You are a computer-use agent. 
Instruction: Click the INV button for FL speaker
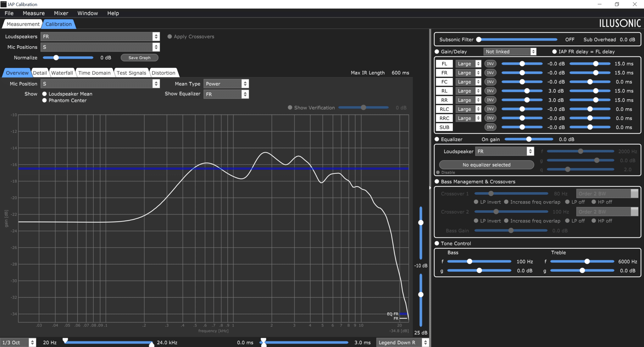pos(490,64)
